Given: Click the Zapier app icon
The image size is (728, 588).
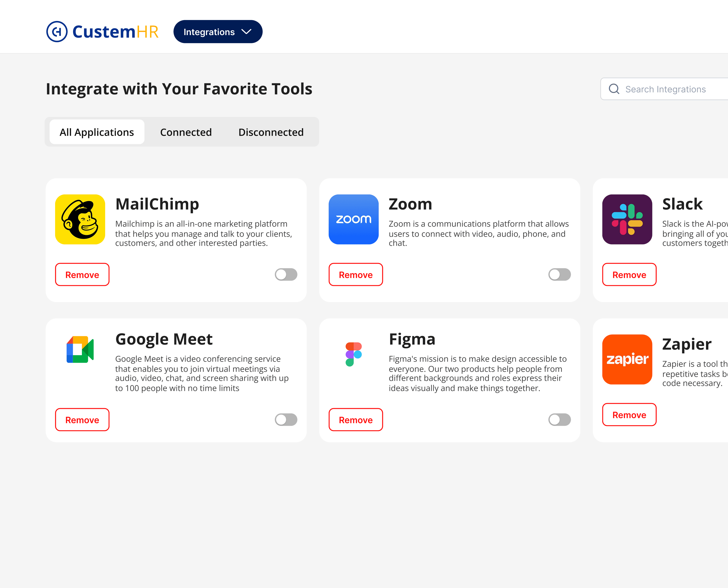Looking at the screenshot, I should pyautogui.click(x=627, y=359).
